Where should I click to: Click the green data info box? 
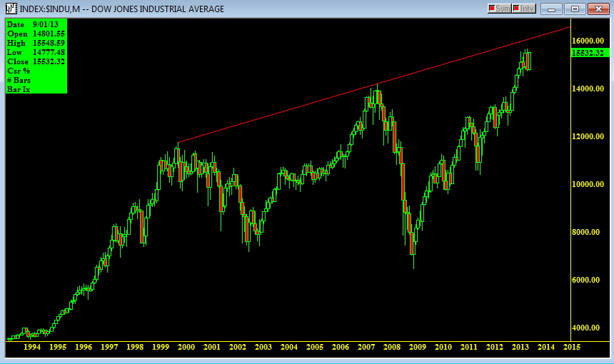(x=36, y=56)
